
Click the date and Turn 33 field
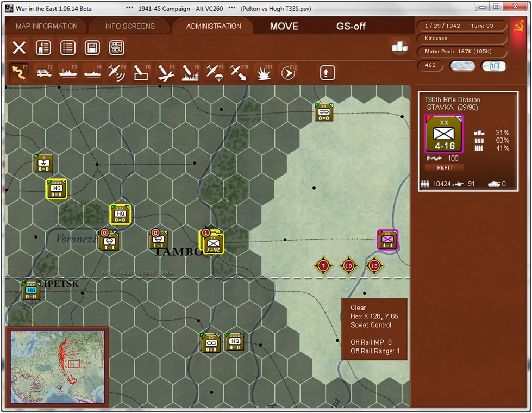click(x=461, y=26)
